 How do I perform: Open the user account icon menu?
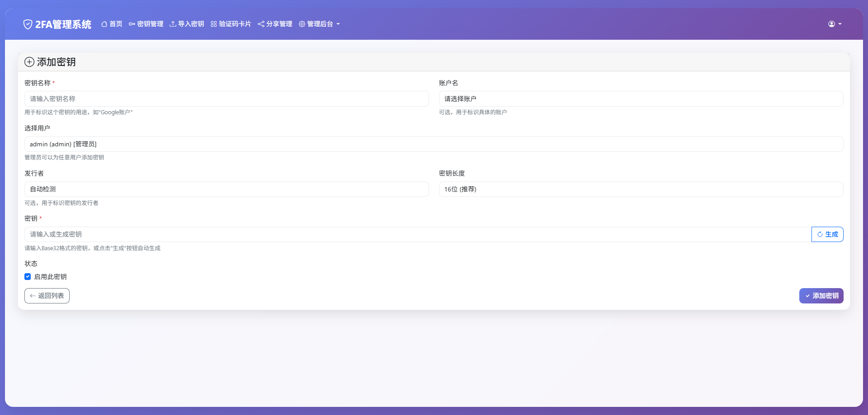pyautogui.click(x=832, y=24)
